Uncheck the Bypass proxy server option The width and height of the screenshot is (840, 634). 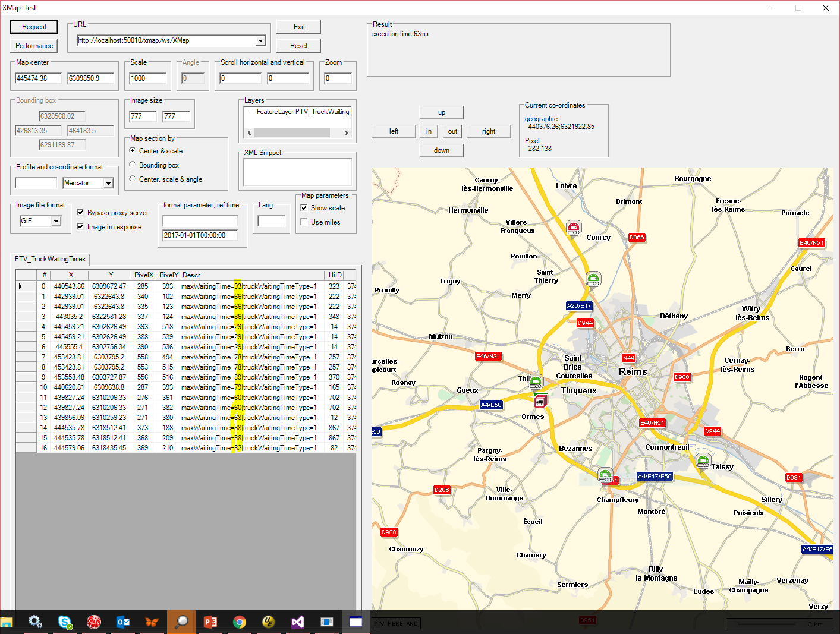[x=81, y=213]
